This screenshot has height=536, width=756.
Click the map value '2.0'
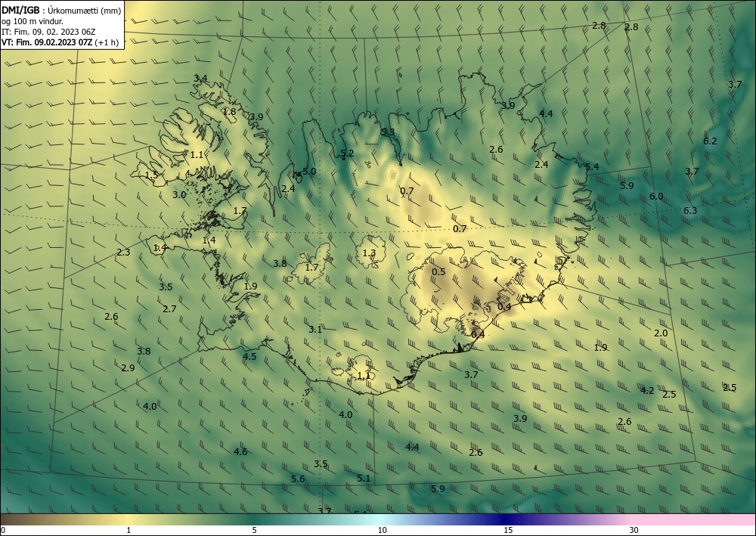click(x=661, y=333)
